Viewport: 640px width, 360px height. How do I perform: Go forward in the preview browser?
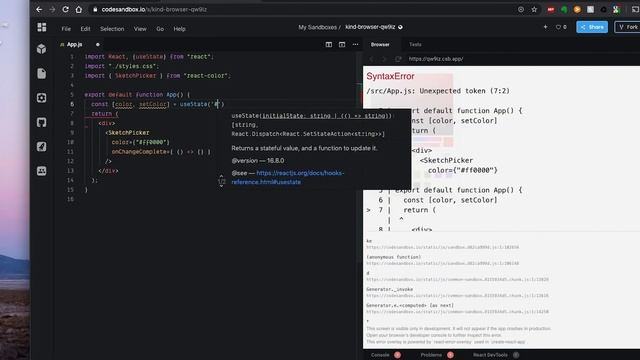coord(384,59)
